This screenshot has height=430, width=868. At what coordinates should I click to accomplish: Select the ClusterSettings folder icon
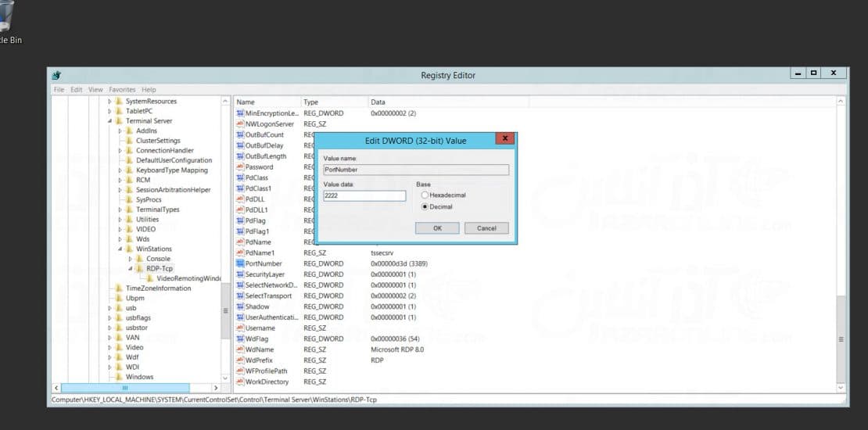pyautogui.click(x=129, y=141)
